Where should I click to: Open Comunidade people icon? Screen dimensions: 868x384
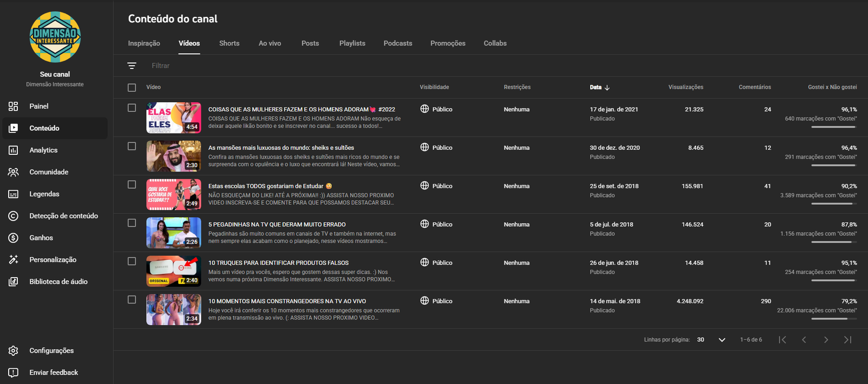click(14, 172)
